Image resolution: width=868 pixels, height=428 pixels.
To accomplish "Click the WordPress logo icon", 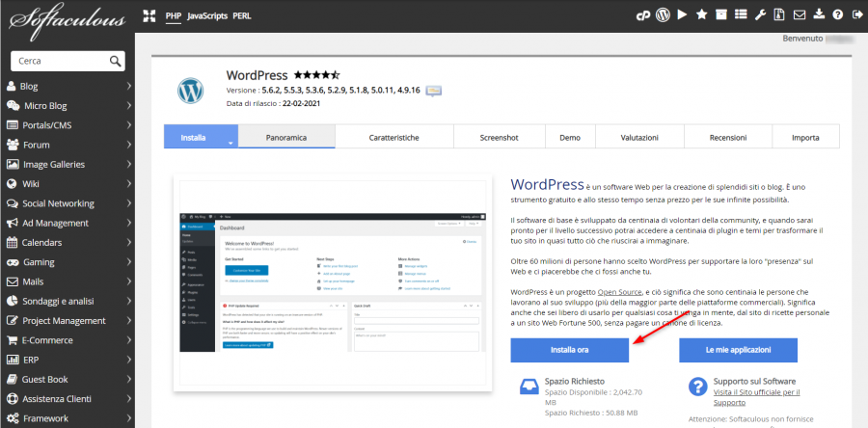I will pos(190,91).
